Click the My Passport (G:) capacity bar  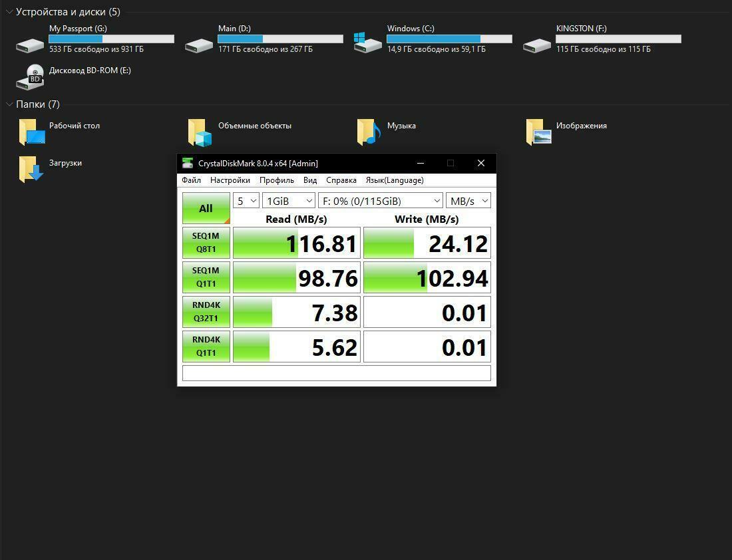click(x=112, y=39)
